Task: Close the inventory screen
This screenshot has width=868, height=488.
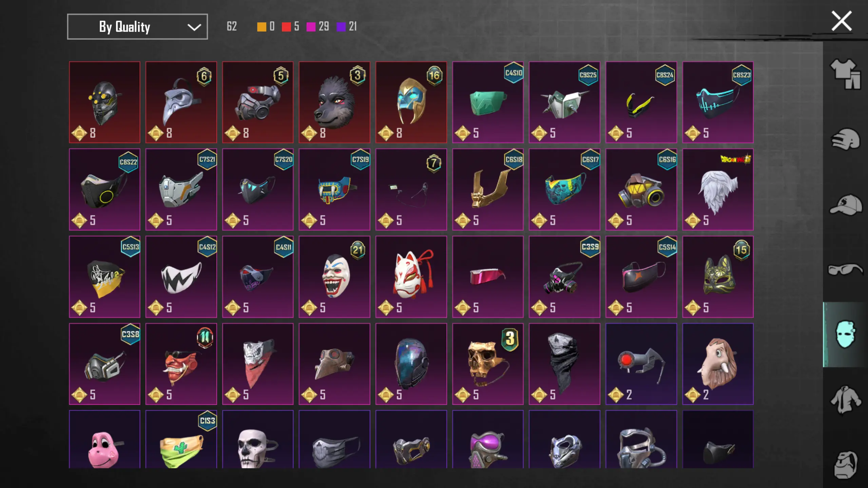Action: [842, 21]
